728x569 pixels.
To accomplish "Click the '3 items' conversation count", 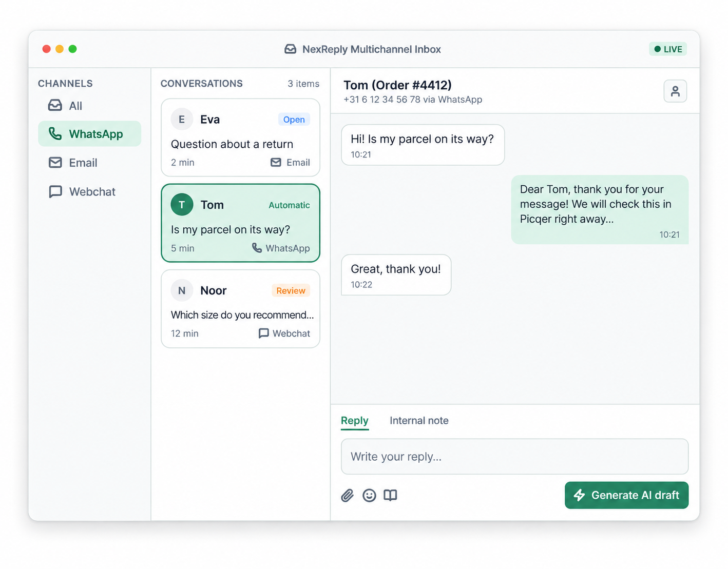I will (303, 84).
